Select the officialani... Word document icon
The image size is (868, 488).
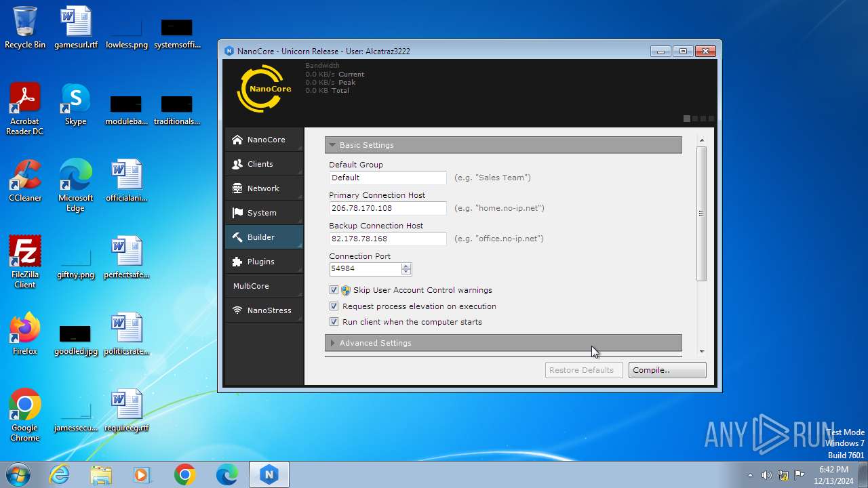(127, 180)
